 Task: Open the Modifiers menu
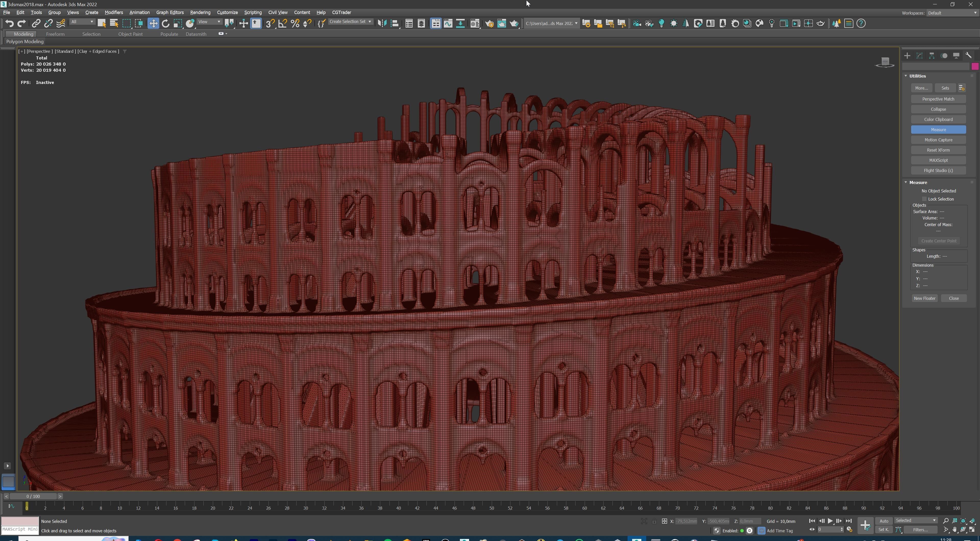click(x=114, y=12)
